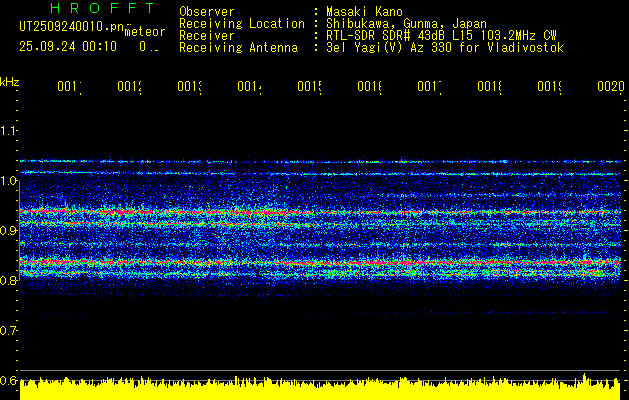Click the green meteor label
This screenshot has width=629, height=400.
coord(145,32)
